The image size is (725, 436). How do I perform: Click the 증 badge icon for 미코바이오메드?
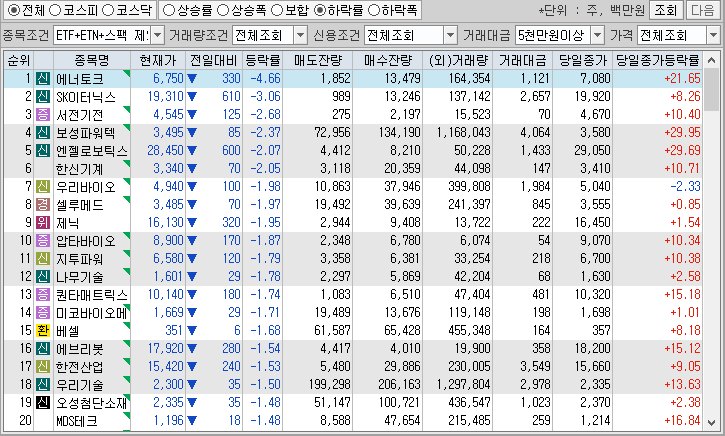[x=43, y=313]
